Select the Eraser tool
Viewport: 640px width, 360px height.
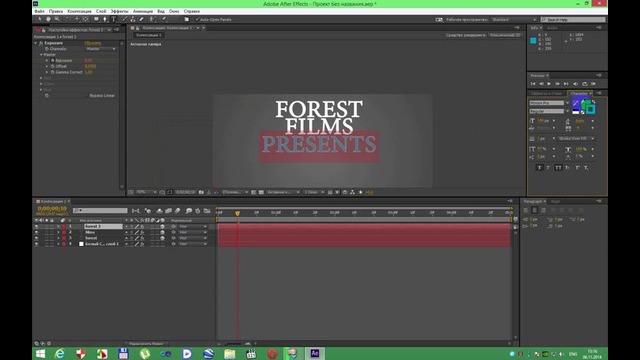pos(141,19)
